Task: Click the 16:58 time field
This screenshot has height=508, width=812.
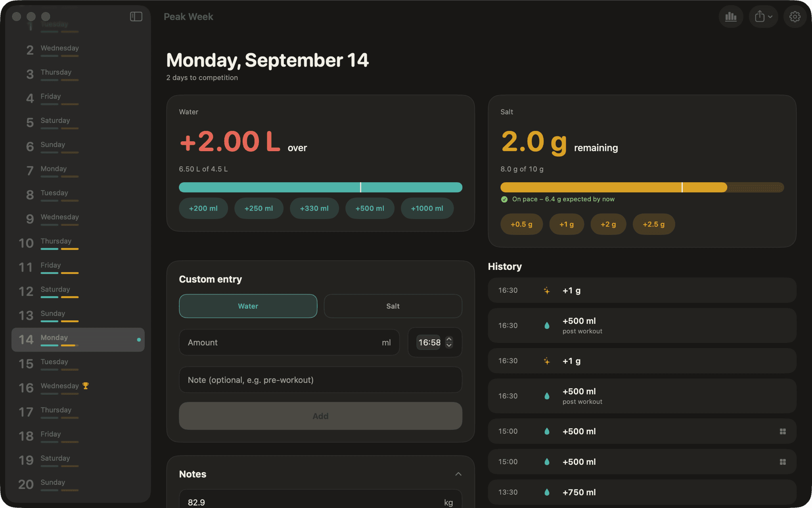Action: (429, 343)
